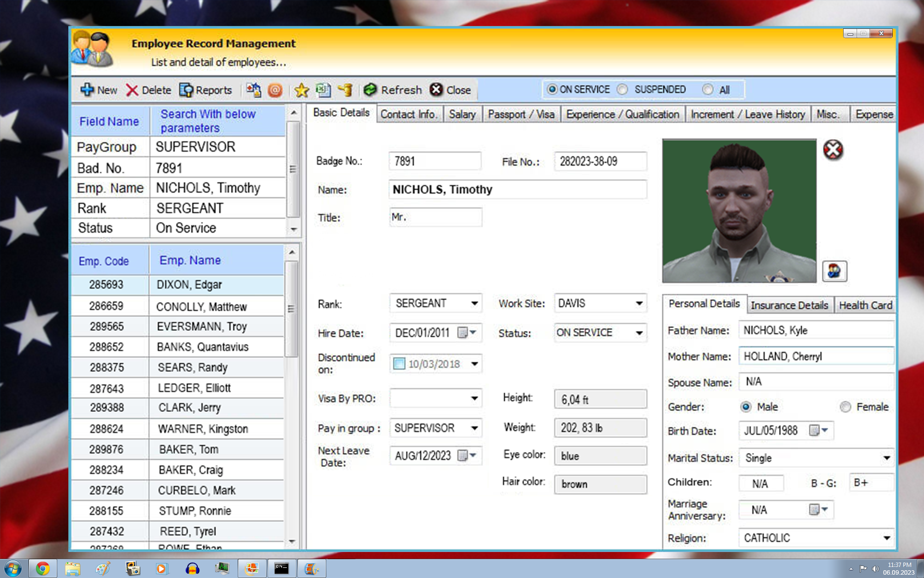Click the Close toolbar button
924x578 pixels.
[x=450, y=90]
